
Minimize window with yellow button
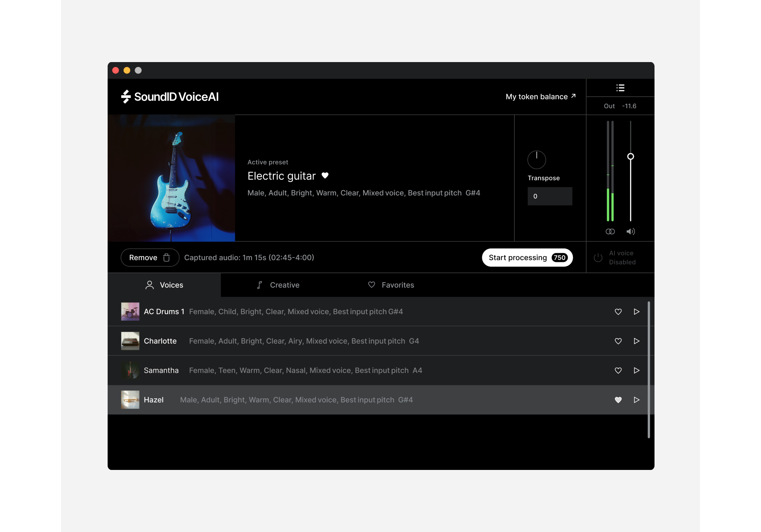tap(127, 70)
